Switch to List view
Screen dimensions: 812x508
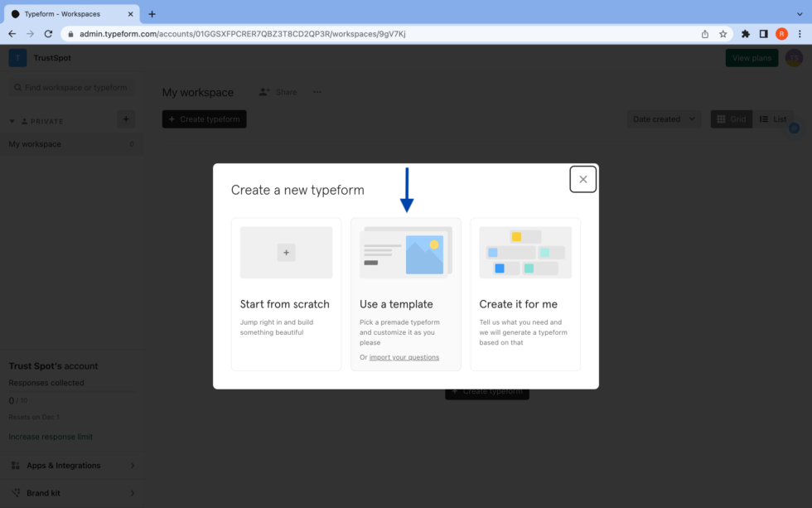(774, 119)
